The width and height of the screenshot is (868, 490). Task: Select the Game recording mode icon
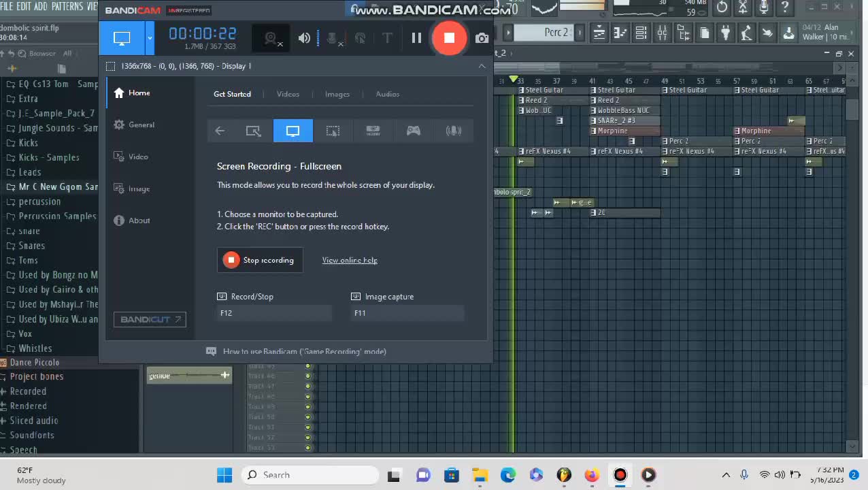tap(413, 131)
